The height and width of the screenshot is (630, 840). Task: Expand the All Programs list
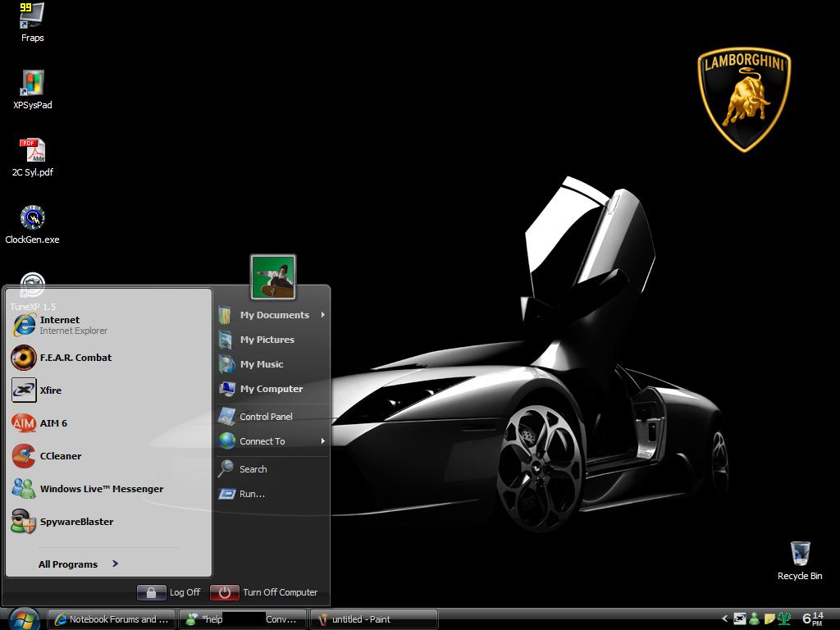pos(79,564)
